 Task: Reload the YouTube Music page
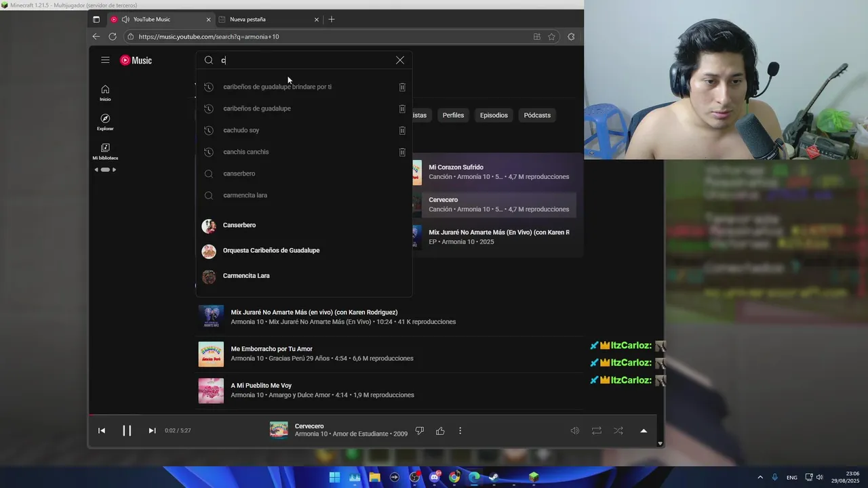pyautogui.click(x=113, y=37)
